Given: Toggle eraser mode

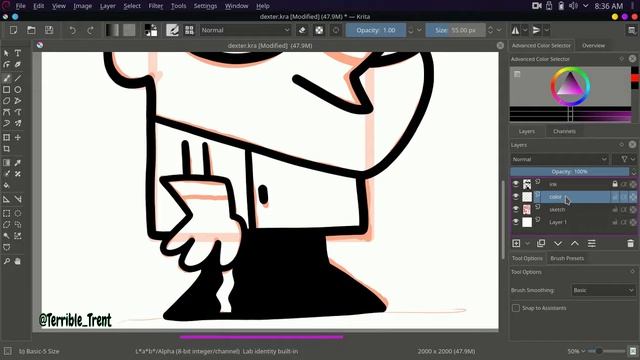Looking at the screenshot, I should point(302,30).
